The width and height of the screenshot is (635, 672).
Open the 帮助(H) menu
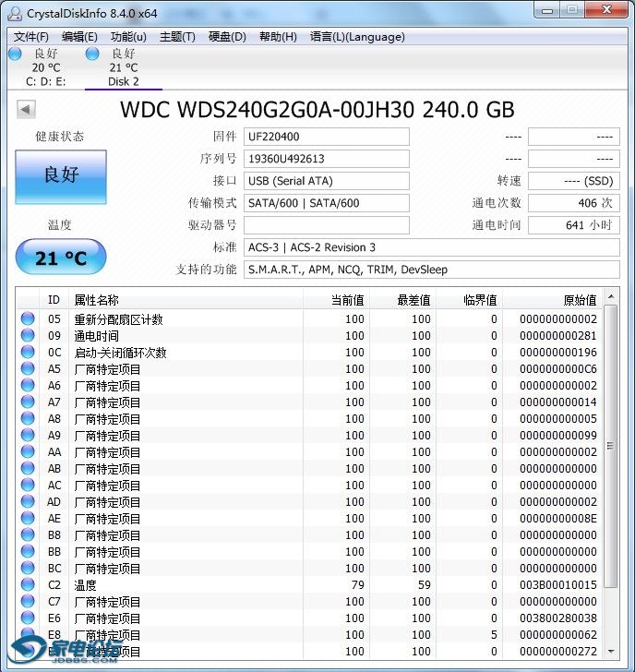tap(278, 37)
